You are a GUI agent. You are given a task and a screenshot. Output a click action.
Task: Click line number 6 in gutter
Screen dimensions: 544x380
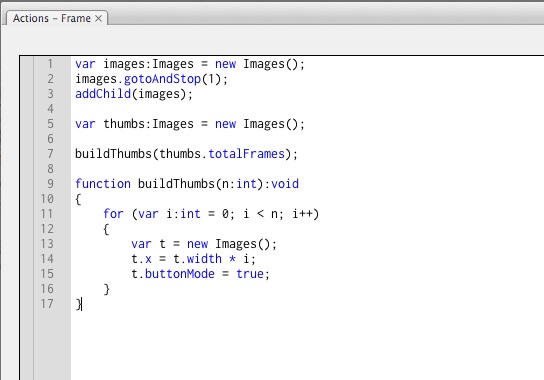point(50,139)
